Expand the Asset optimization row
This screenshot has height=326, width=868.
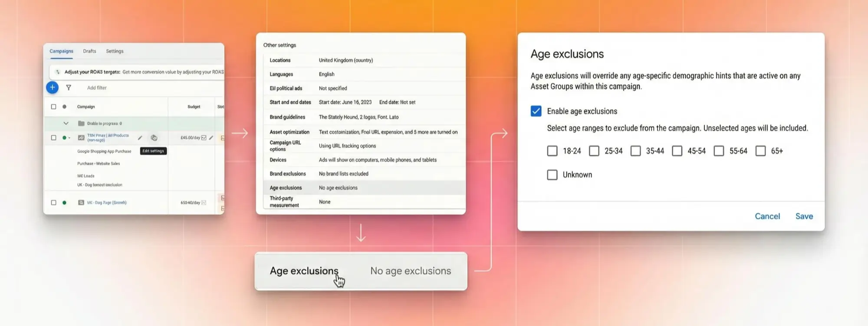(364, 132)
